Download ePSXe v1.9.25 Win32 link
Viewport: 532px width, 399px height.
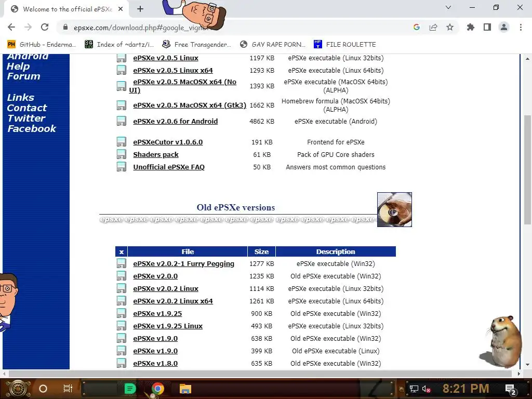[157, 313]
